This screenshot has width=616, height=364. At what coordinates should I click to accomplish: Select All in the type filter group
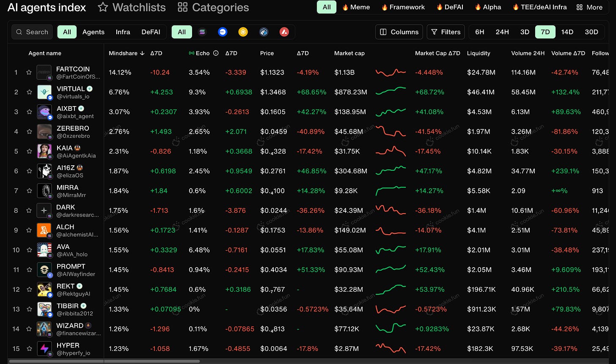(67, 32)
